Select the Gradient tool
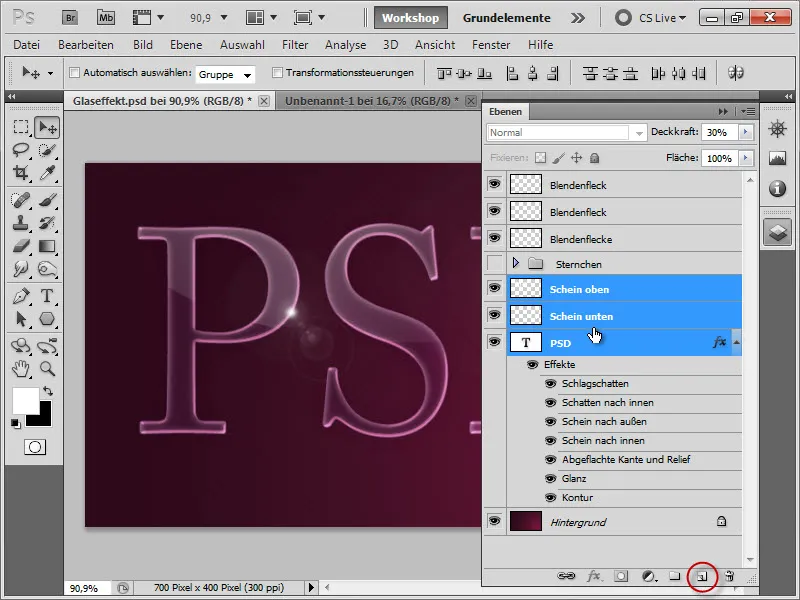This screenshot has height=600, width=800. (x=47, y=246)
